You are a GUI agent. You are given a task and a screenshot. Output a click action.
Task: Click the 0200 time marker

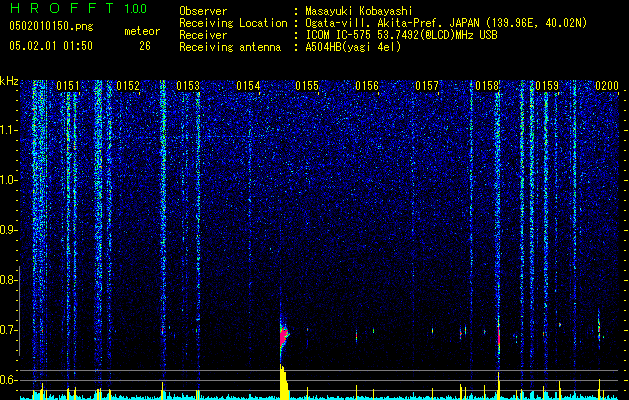pos(607,86)
